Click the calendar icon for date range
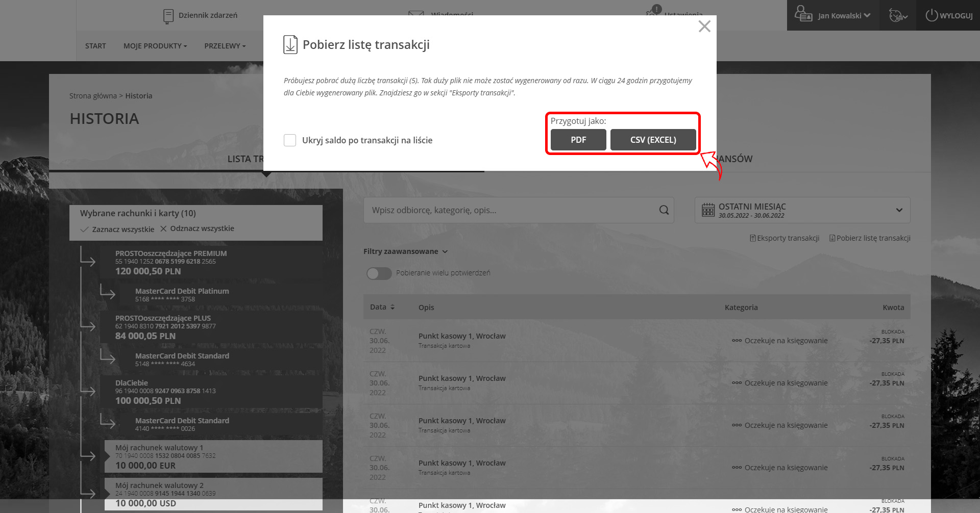The width and height of the screenshot is (980, 513). point(708,210)
